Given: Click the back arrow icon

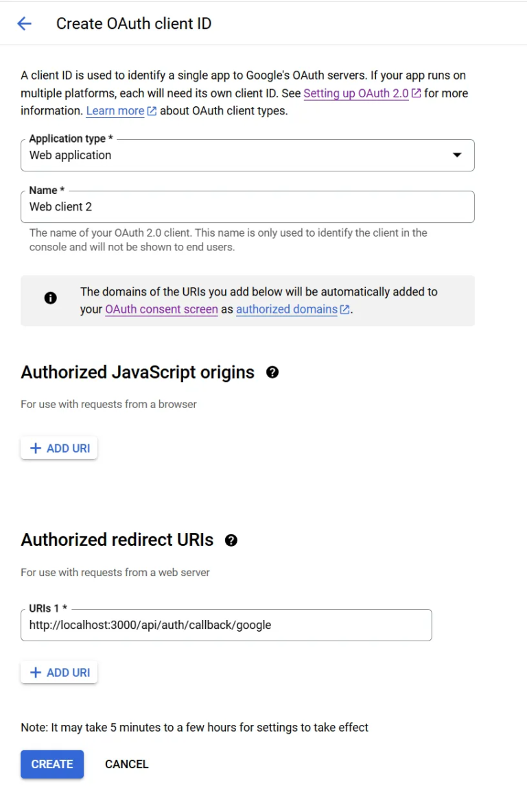Looking at the screenshot, I should click(x=24, y=23).
